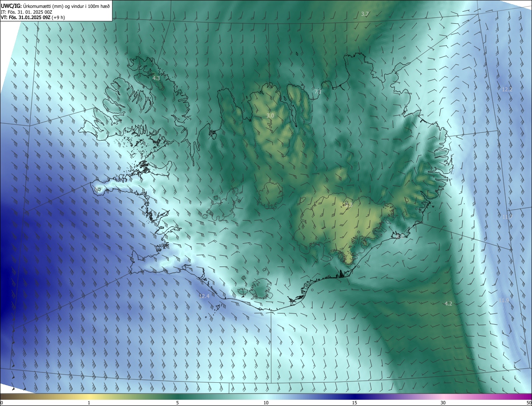Click the 'VT: Fös. 31.01.2025 09Z (+9 h)' line
Screen dimensions: 532x406
pyautogui.click(x=33, y=17)
